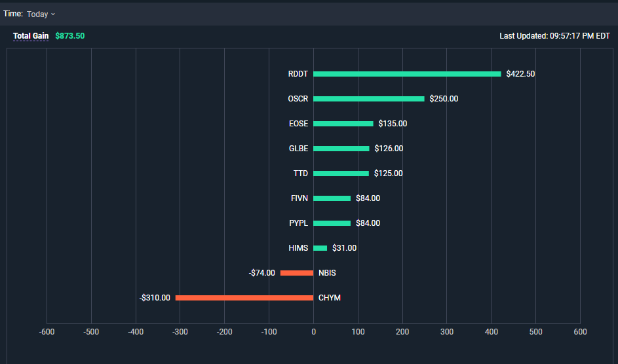The height and width of the screenshot is (364, 618).
Task: Open the Time period dropdown showing Today
Action: 41,14
